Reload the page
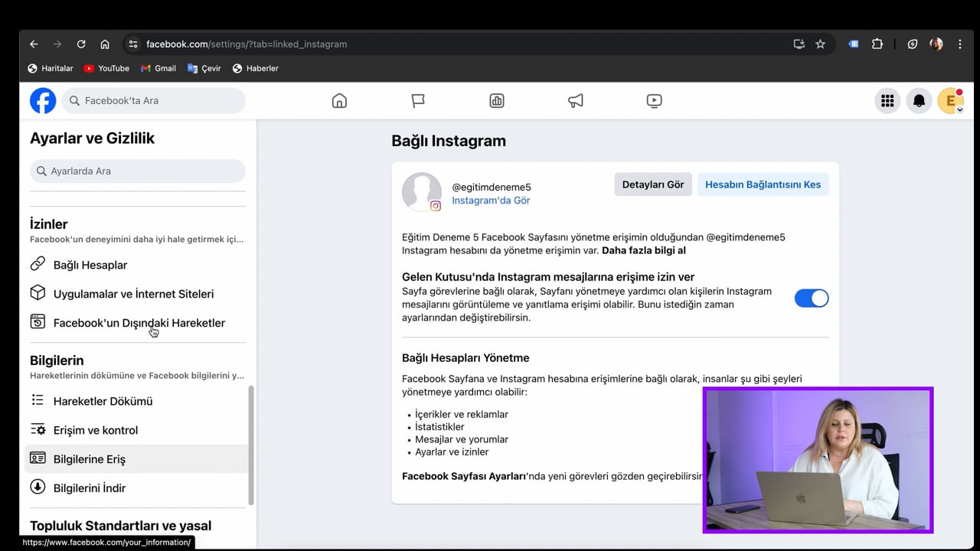Screen dimensions: 980x551 81,44
